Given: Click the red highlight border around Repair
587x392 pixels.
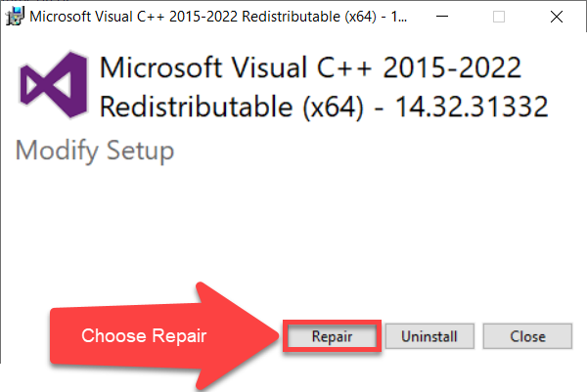Looking at the screenshot, I should [x=332, y=321].
